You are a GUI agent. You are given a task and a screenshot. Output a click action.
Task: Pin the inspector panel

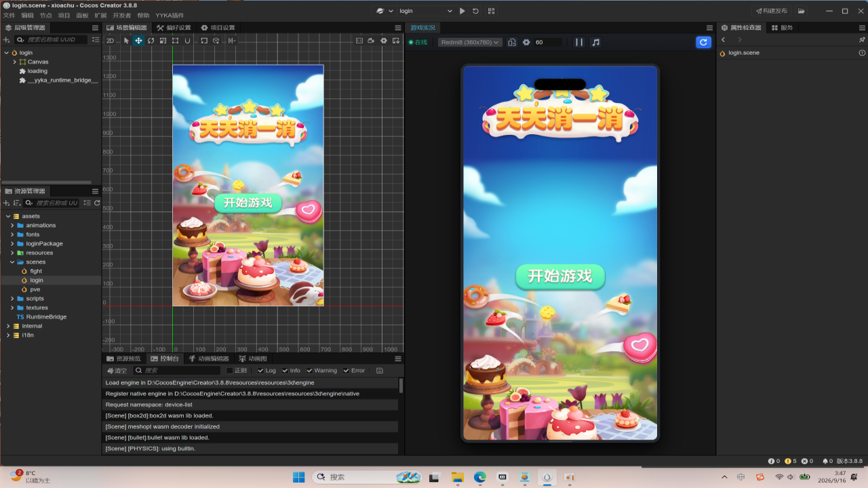(862, 40)
